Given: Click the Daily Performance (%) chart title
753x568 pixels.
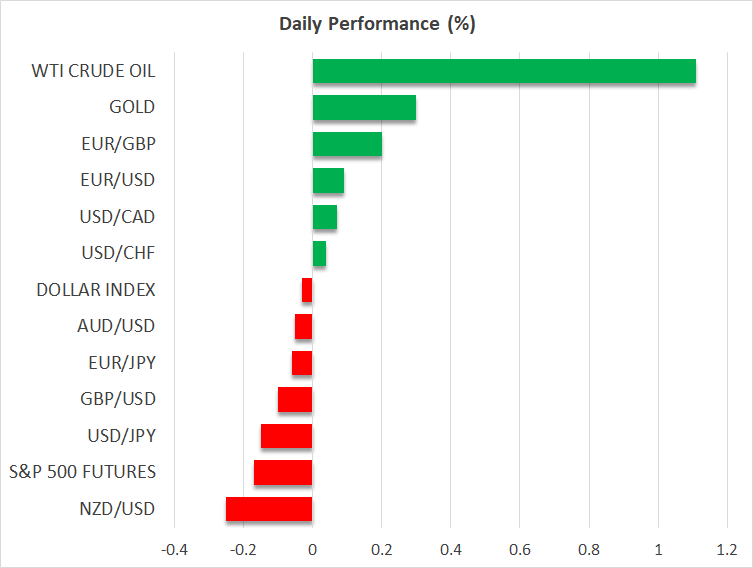Looking at the screenshot, I should pyautogui.click(x=376, y=24).
